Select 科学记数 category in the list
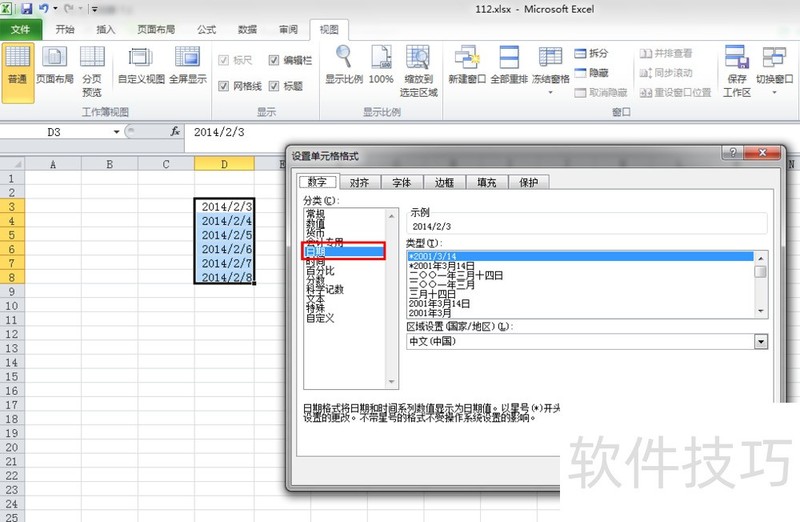This screenshot has width=800, height=522. point(325,289)
